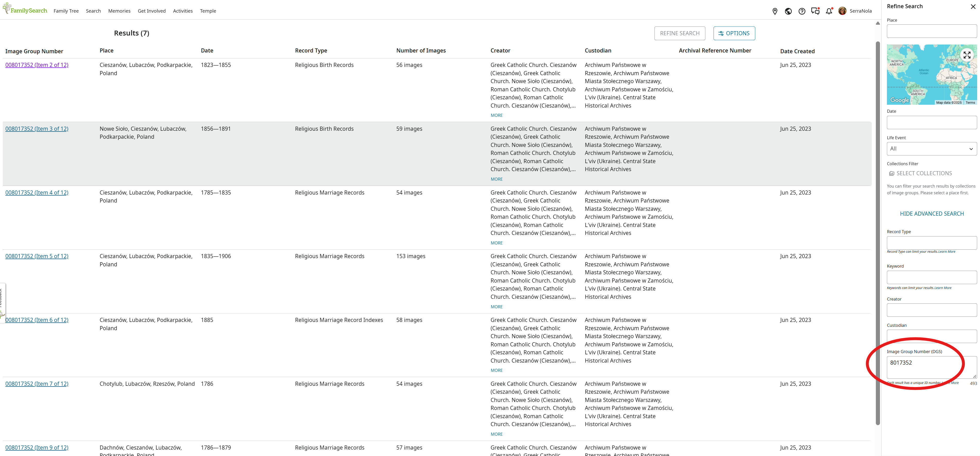This screenshot has height=456, width=980.
Task: Open the notifications bell icon
Action: point(829,11)
